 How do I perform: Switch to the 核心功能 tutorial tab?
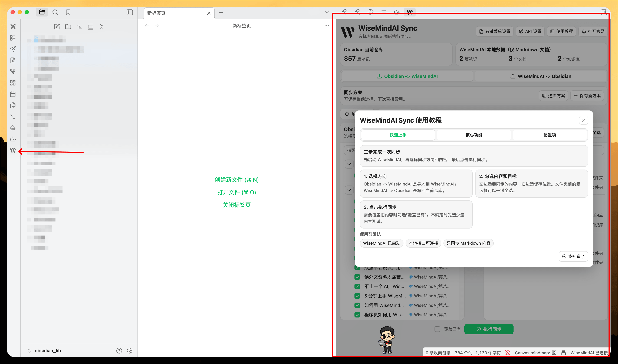tap(474, 135)
